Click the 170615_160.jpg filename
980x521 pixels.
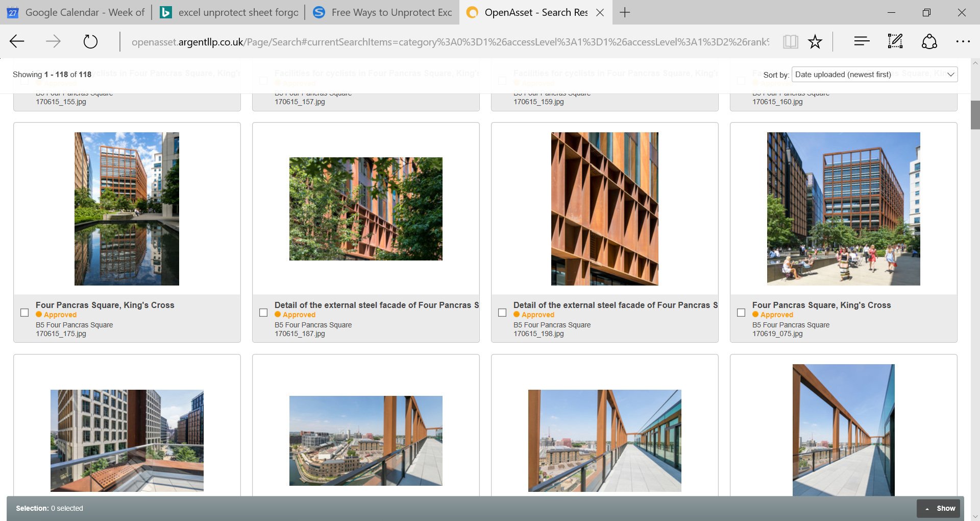[777, 102]
